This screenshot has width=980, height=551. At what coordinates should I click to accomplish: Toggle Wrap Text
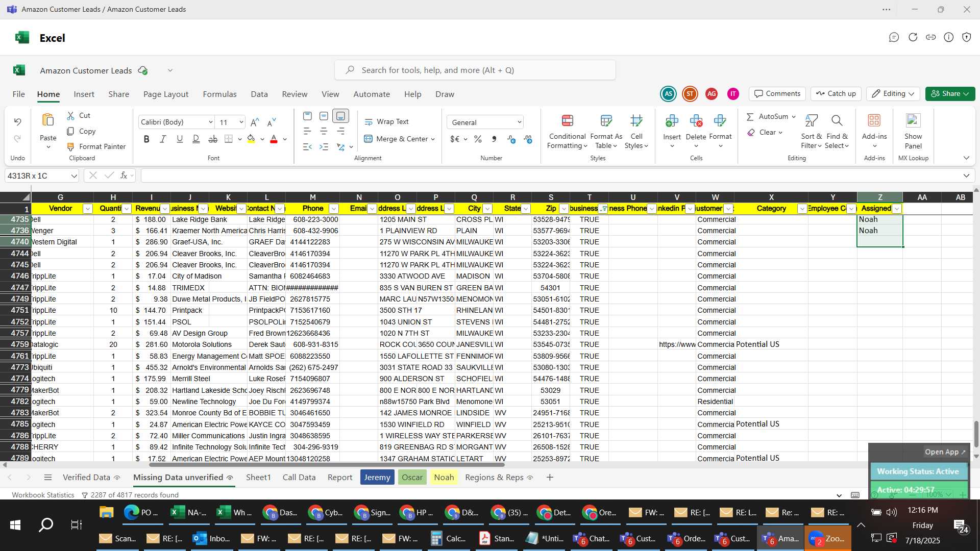[x=386, y=122]
